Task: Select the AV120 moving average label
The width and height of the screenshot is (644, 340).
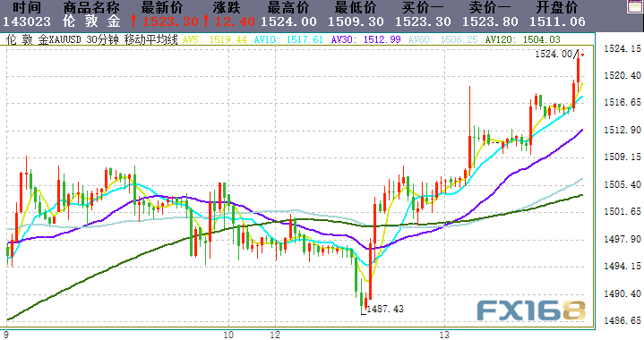Action: pos(522,39)
